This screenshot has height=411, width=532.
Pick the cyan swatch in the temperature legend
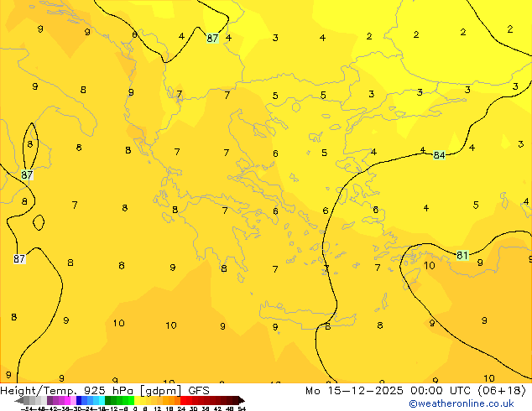102,400
